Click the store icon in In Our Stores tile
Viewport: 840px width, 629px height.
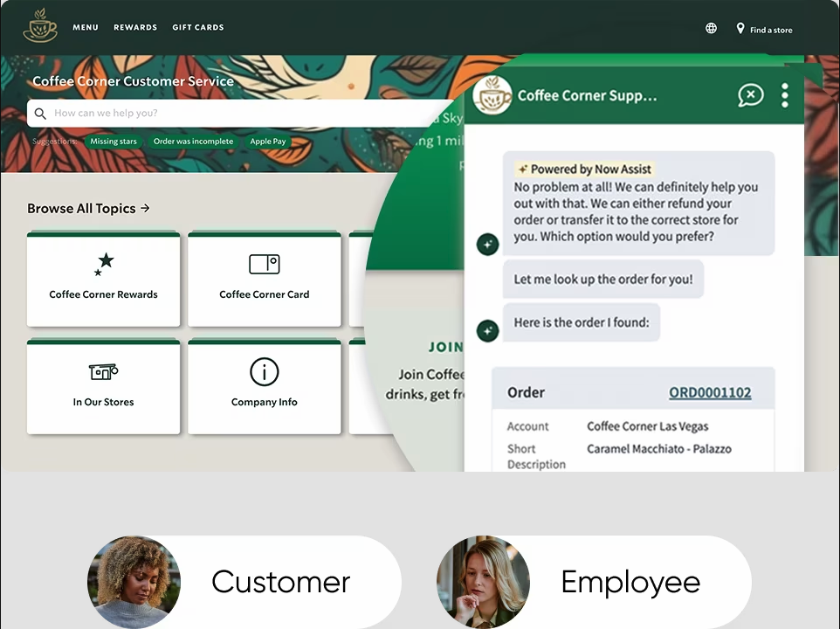pyautogui.click(x=103, y=371)
